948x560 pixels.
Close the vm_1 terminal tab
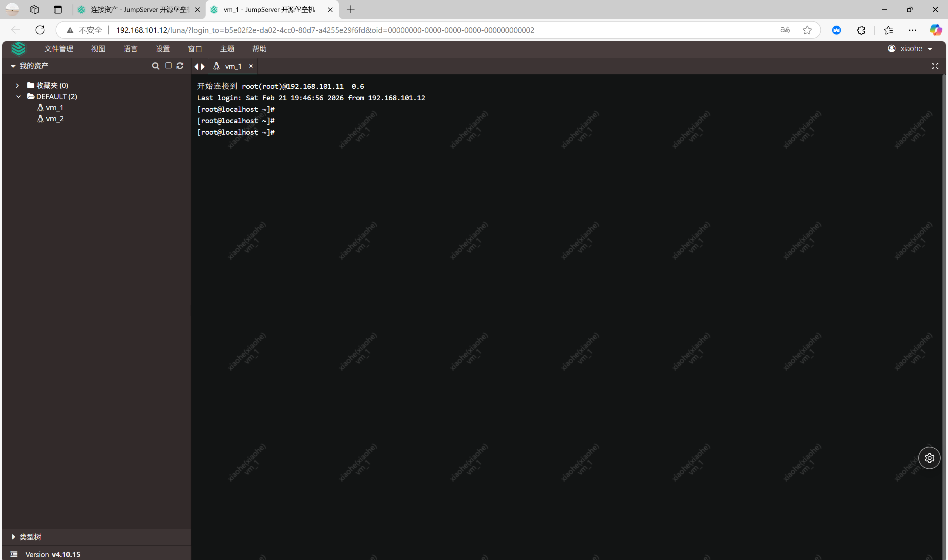251,66
